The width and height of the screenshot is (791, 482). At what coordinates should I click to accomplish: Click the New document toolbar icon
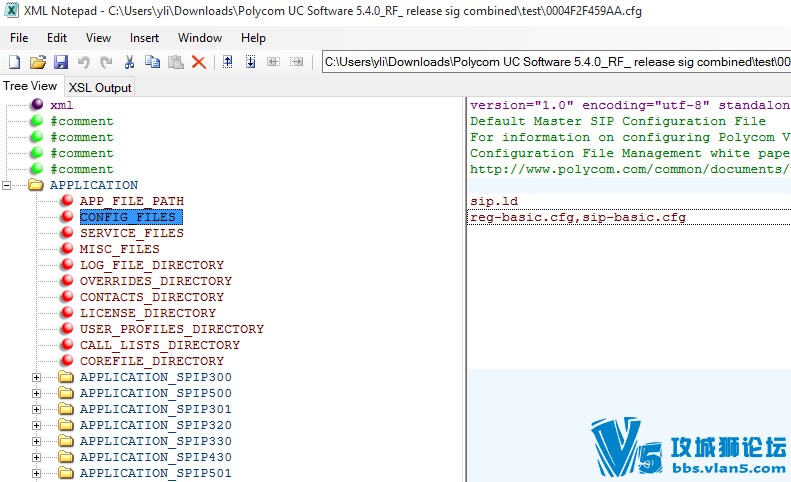15,62
